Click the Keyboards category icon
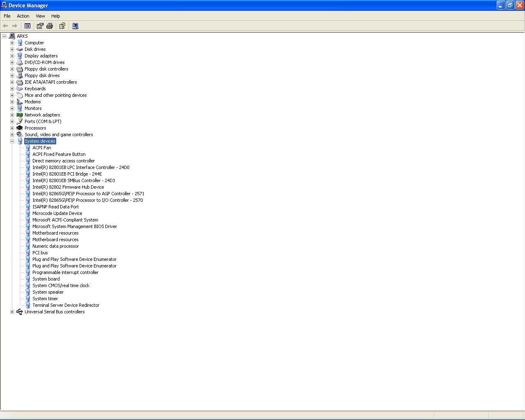 (x=20, y=89)
